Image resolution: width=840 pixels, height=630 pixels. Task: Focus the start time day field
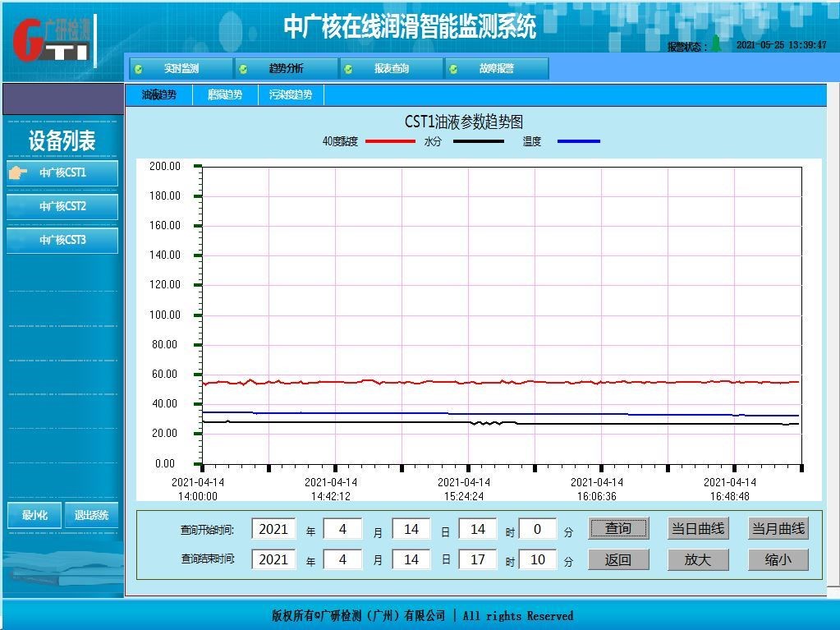tap(411, 529)
